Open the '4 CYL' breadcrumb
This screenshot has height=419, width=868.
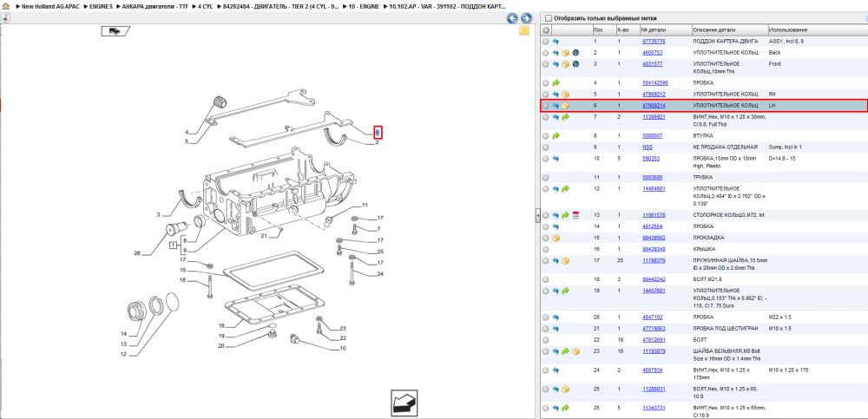click(204, 6)
